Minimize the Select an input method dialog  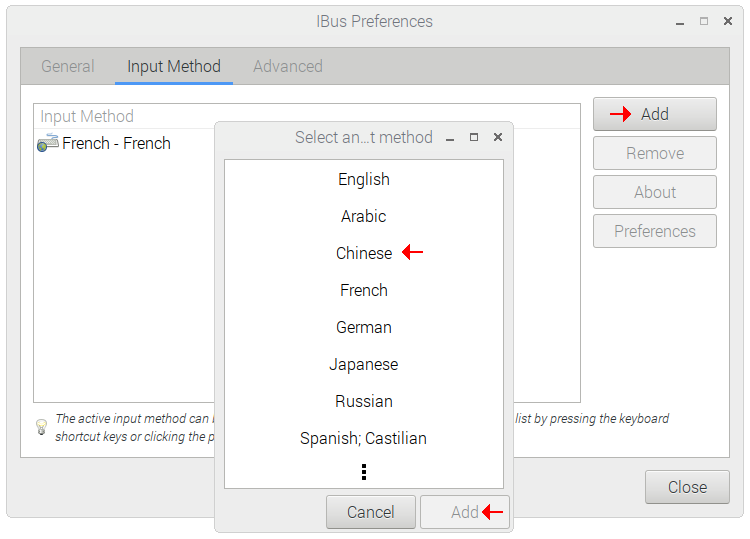(x=450, y=138)
